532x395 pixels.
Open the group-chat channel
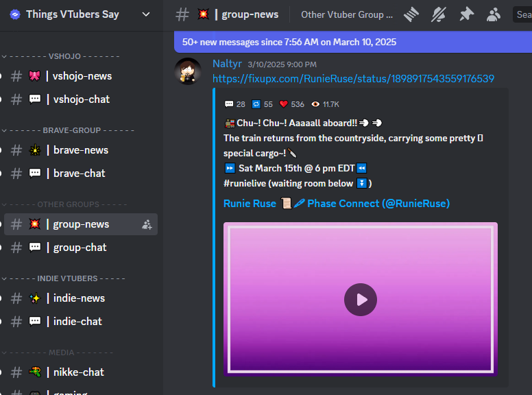(81, 248)
